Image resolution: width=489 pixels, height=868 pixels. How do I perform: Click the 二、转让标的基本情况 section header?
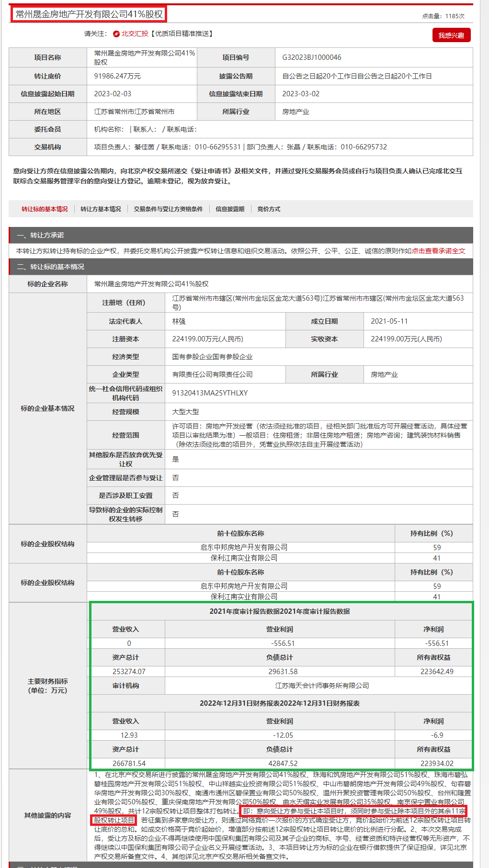click(x=241, y=267)
